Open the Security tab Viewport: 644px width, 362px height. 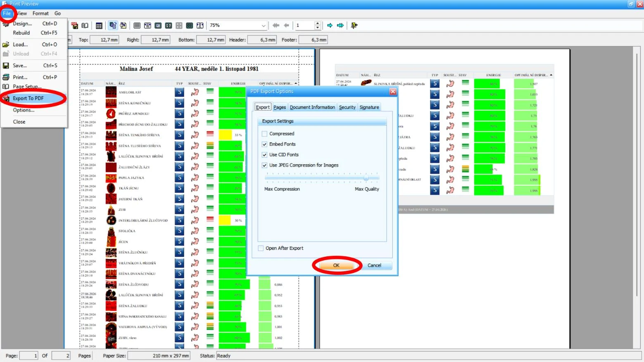click(x=347, y=107)
